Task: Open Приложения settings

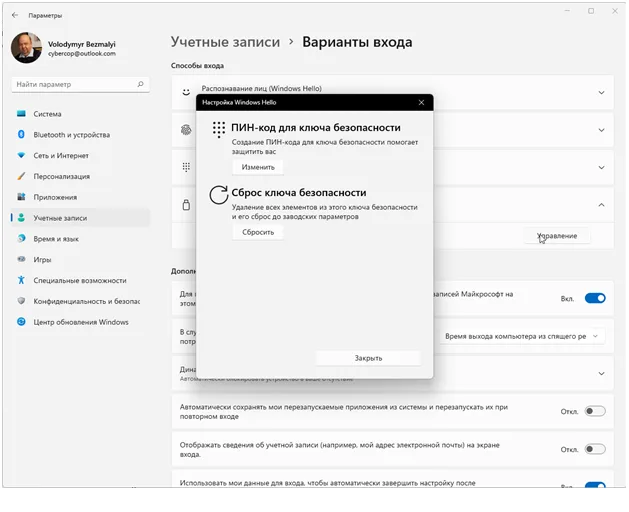Action: coord(80,197)
